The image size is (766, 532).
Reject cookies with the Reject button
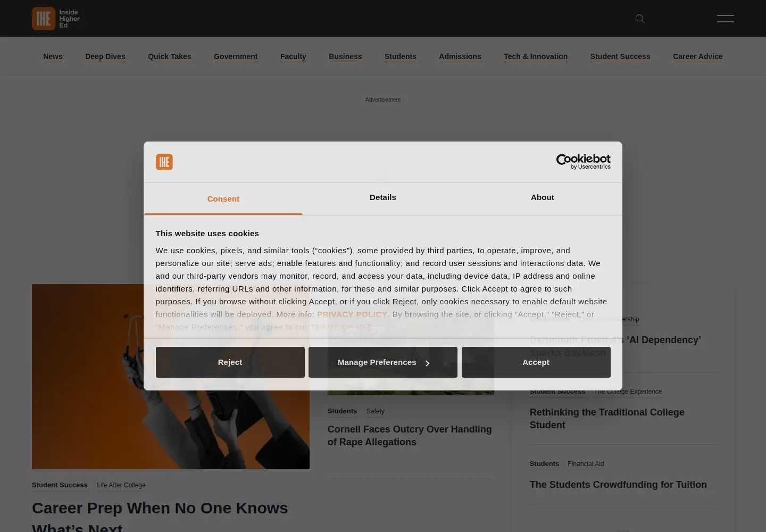(x=230, y=362)
